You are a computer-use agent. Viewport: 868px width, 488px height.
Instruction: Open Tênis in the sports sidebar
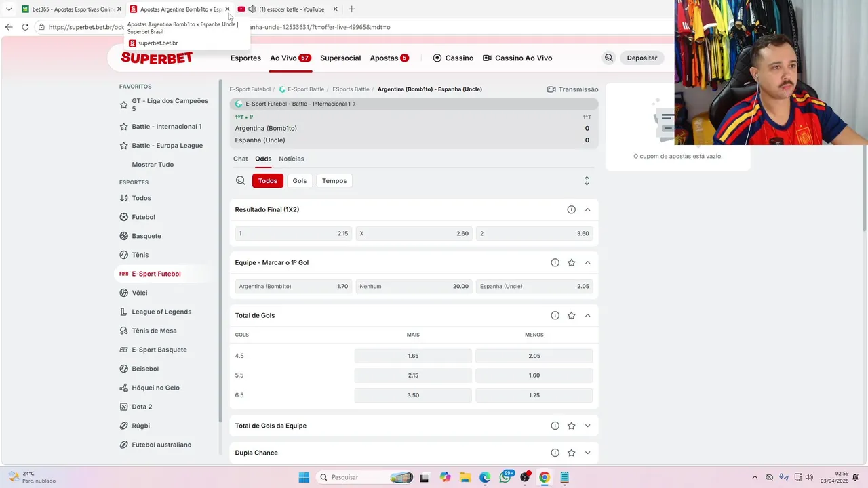(x=140, y=255)
